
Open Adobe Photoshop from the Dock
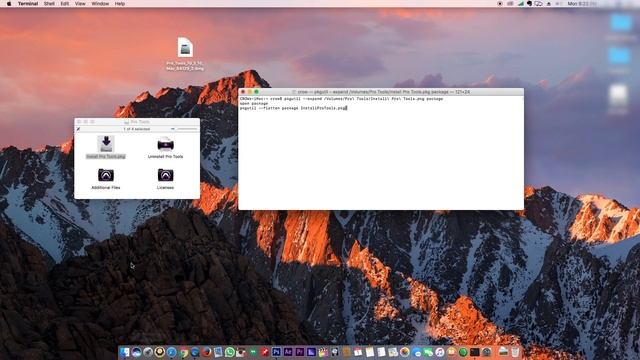pyautogui.click(x=276, y=352)
